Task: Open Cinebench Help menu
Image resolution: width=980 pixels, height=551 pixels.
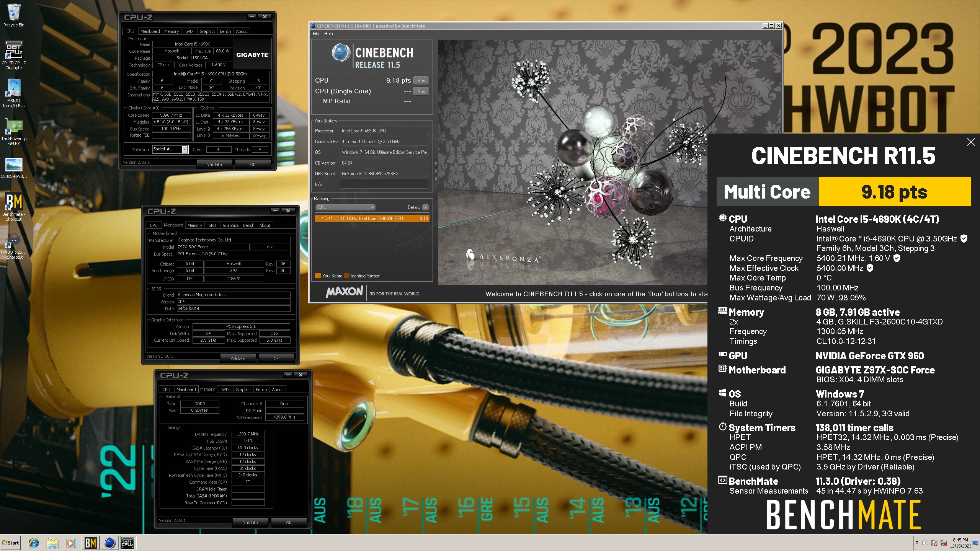Action: click(328, 34)
